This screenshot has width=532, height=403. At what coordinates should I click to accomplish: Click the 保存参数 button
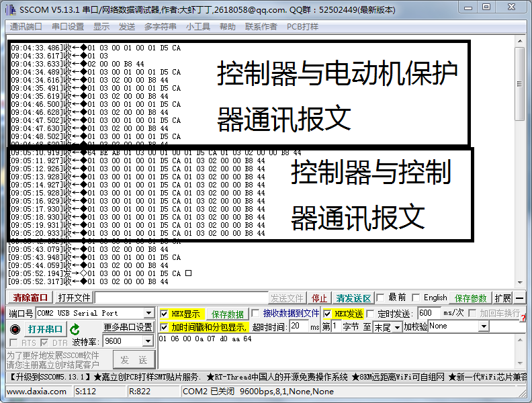click(470, 298)
